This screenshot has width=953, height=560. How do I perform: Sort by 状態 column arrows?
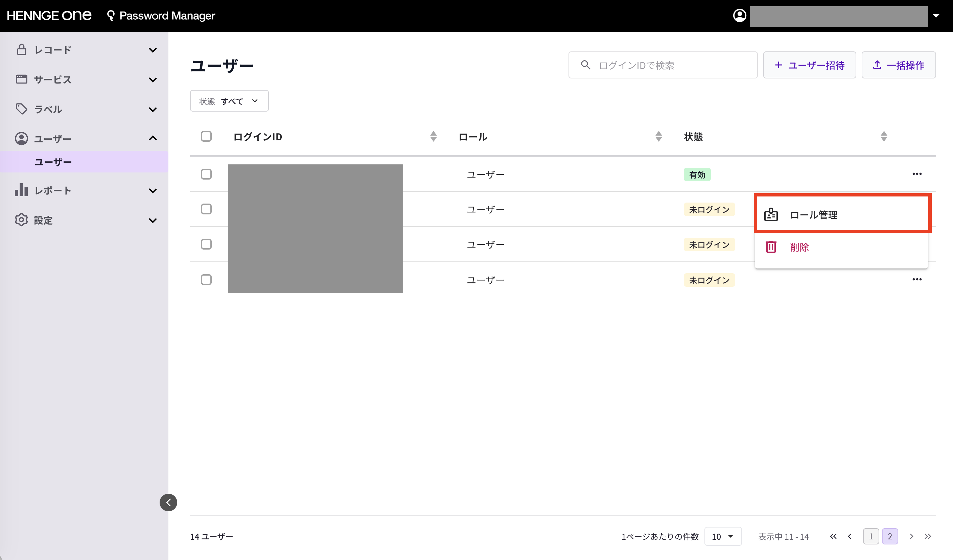click(883, 137)
